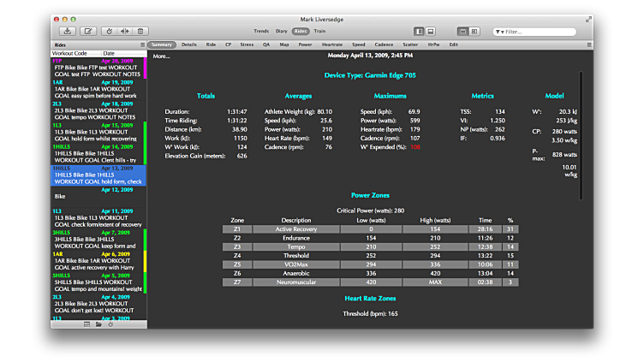644x362 pixels.
Task: Click the More... link in summary
Action: pos(162,56)
